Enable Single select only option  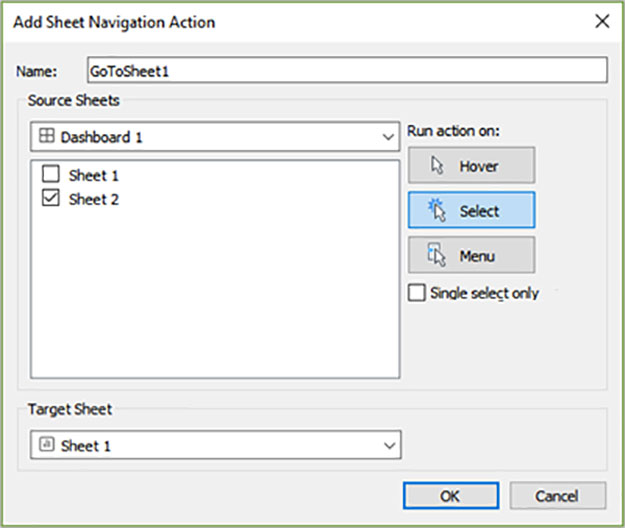[417, 293]
